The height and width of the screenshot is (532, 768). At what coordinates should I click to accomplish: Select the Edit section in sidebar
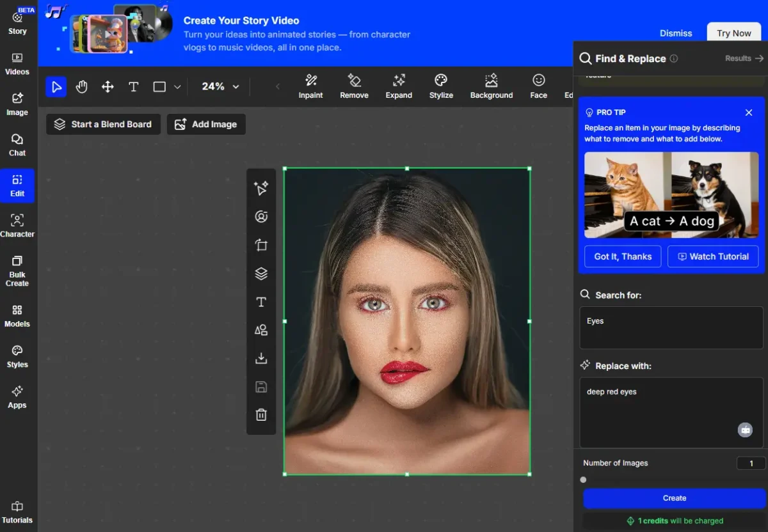pos(17,185)
